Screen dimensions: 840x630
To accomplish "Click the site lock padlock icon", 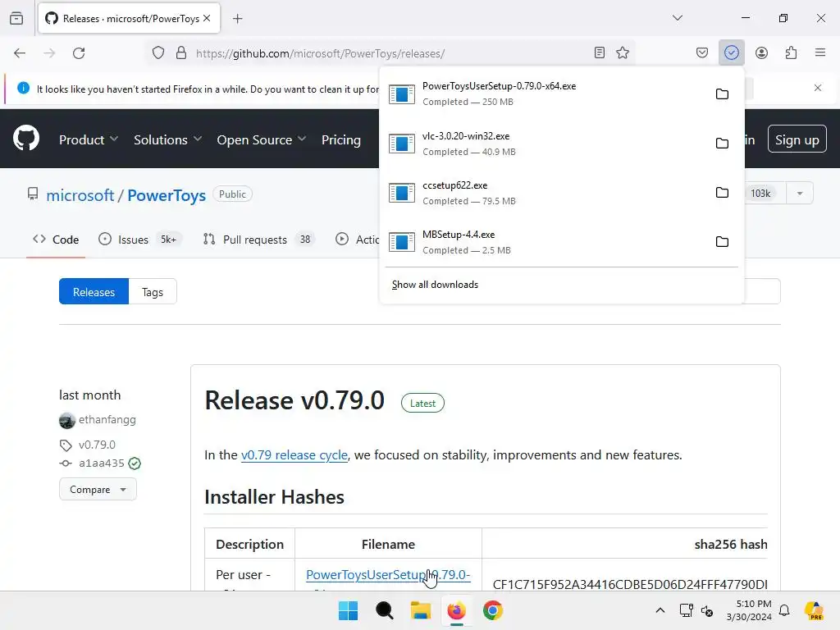I will pos(181,53).
